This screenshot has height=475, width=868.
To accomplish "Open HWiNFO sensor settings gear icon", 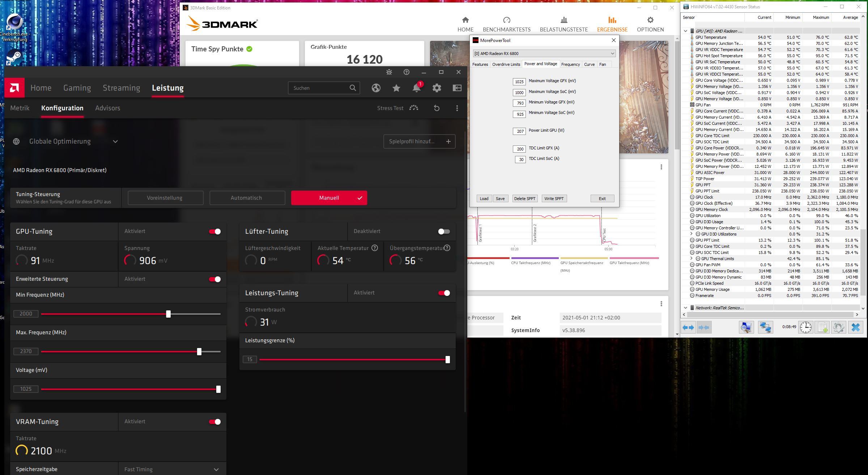I will (839, 327).
